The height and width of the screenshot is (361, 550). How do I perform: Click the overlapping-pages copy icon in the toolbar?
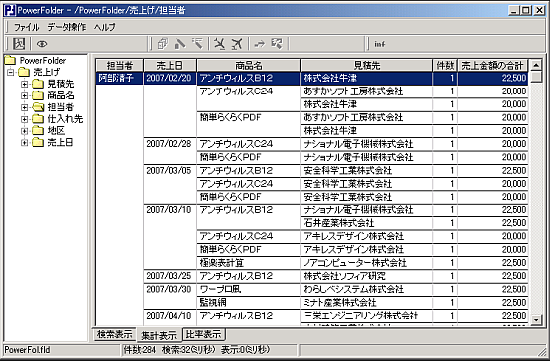click(162, 44)
